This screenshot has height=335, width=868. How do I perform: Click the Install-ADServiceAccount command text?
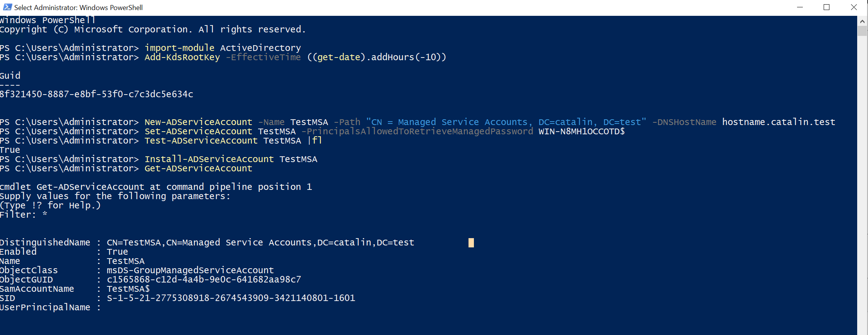point(209,159)
